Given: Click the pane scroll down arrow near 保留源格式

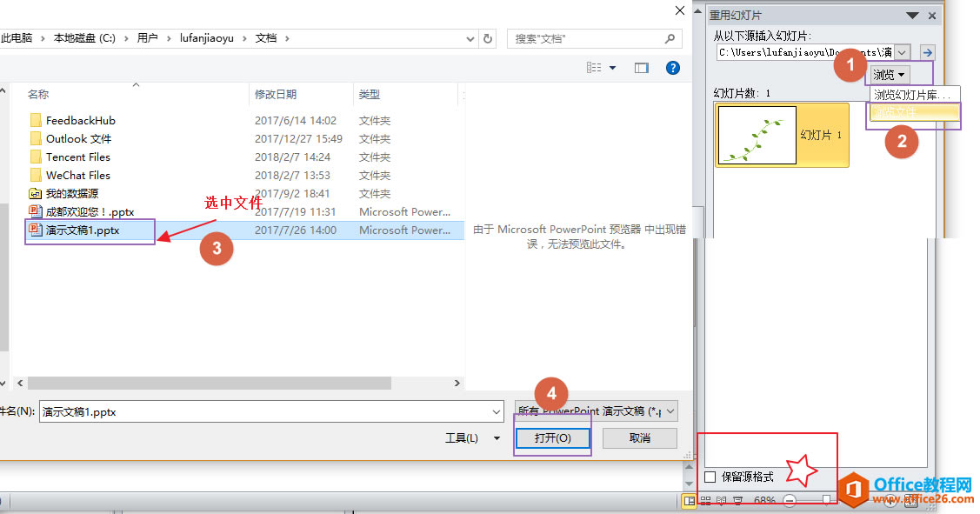Looking at the screenshot, I should pyautogui.click(x=689, y=484).
